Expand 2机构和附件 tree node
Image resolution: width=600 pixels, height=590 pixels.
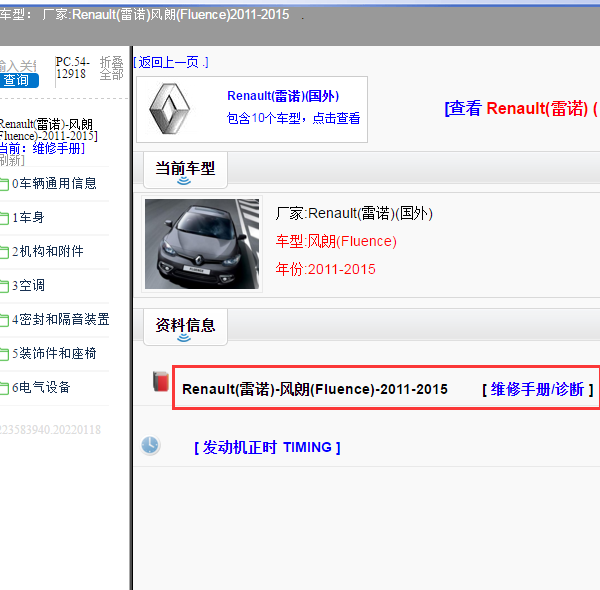click(47, 251)
